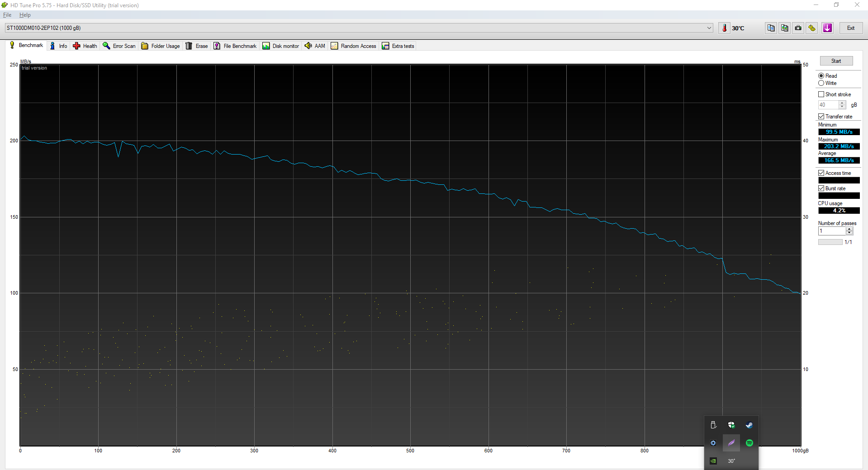The height and width of the screenshot is (470, 868).
Task: Open the Disk monitor tab
Action: click(281, 46)
